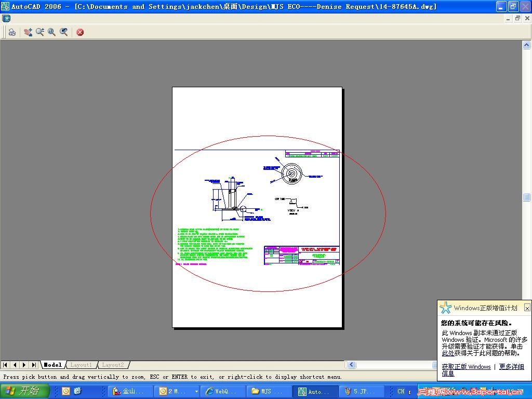Click the CH language indicator in taskbar
Image resolution: width=532 pixels, height=399 pixels.
401,391
